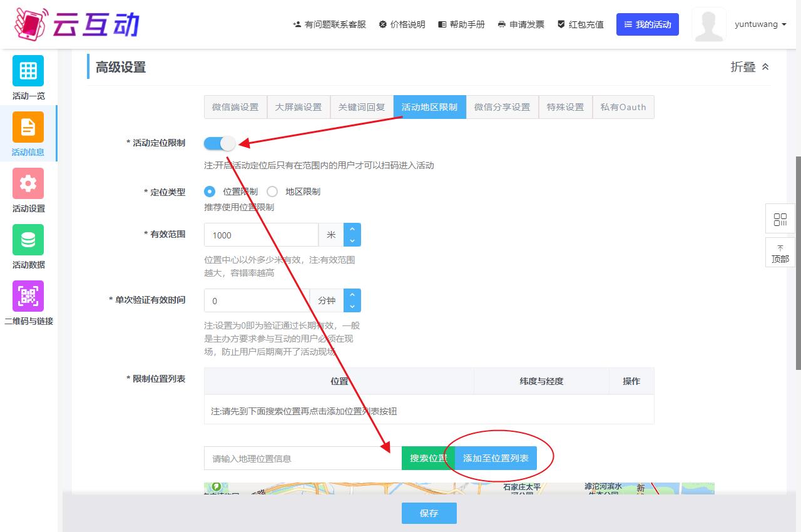Jump to top with 顶部 button
This screenshot has width=801, height=532.
[x=780, y=253]
